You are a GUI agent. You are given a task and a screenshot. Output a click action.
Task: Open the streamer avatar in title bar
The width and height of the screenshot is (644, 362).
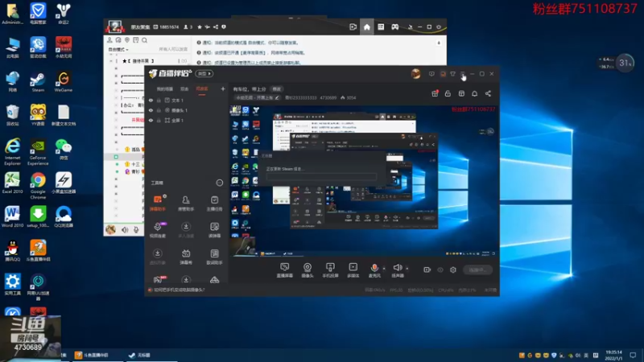[415, 74]
